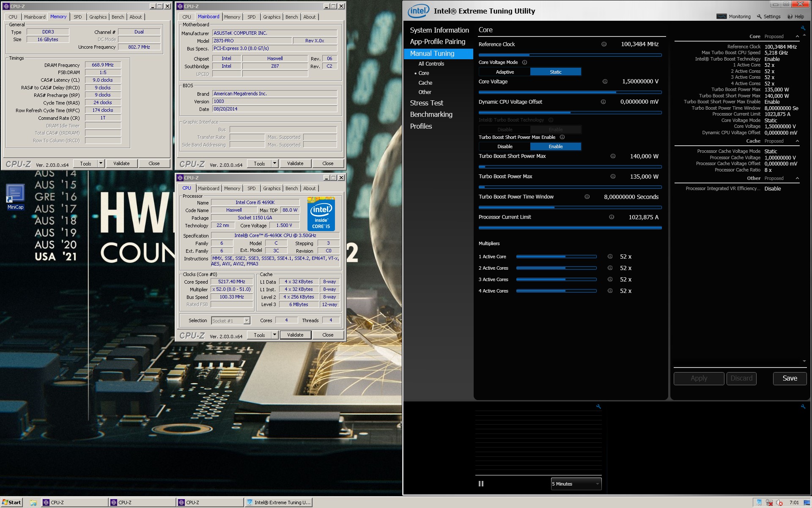Select All Controls under Manual Tuning

point(431,64)
